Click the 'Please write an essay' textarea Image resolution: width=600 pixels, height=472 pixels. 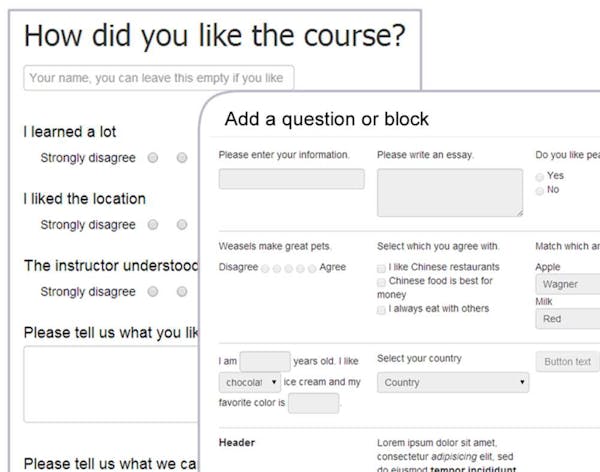pos(449,192)
